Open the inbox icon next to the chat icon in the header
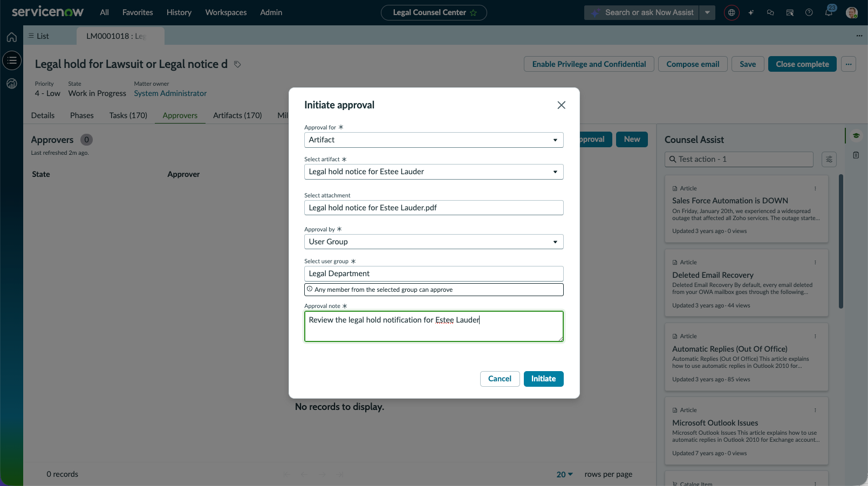The height and width of the screenshot is (486, 868). 790,12
